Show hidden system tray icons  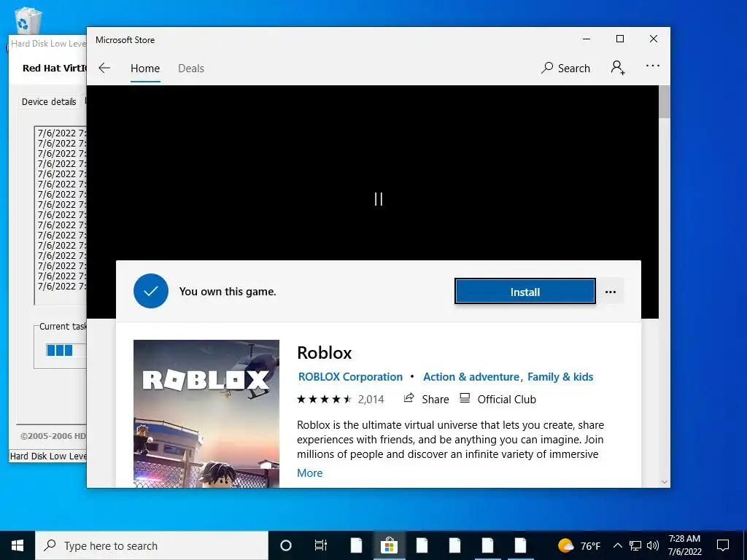pos(617,545)
